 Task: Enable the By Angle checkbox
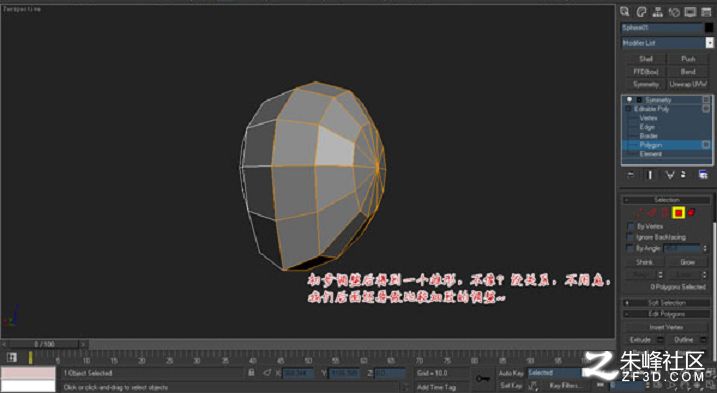click(631, 248)
